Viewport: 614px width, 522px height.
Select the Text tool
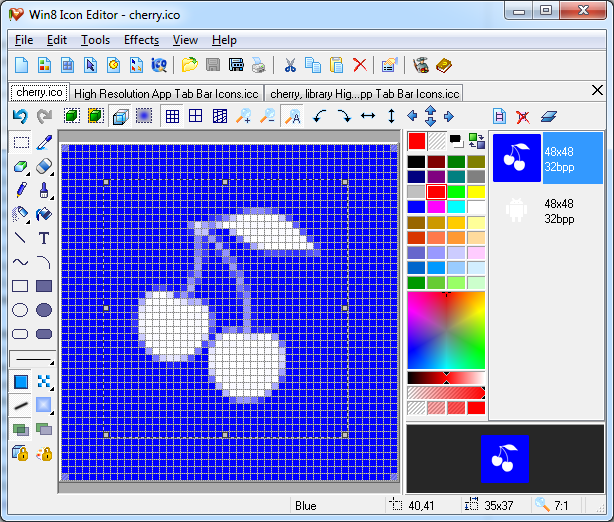tap(44, 238)
